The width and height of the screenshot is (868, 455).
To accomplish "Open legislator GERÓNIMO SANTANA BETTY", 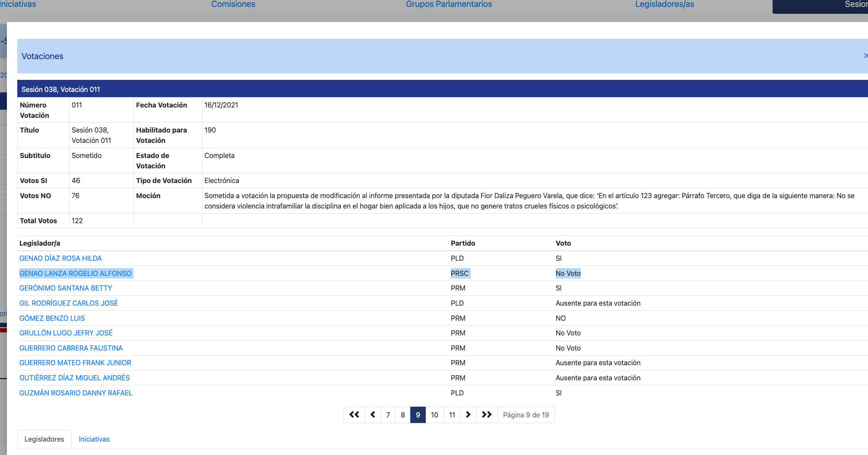I will 66,288.
